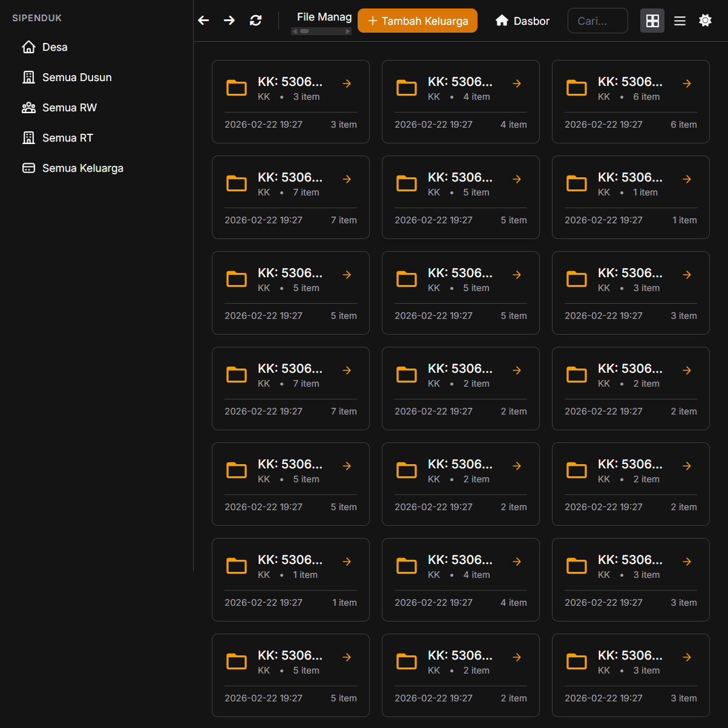This screenshot has width=728, height=728.
Task: Go forward with the right arrow icon
Action: (229, 20)
